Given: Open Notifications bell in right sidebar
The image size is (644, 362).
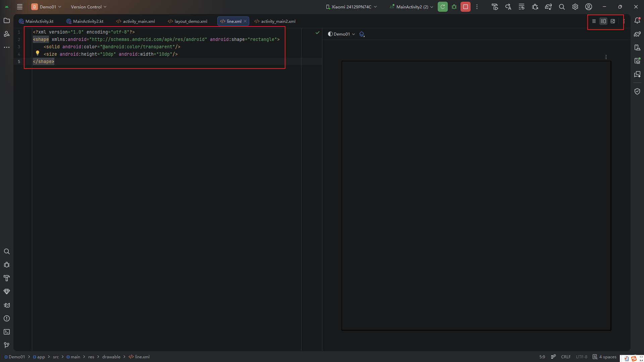Looking at the screenshot, I should pos(637,20).
